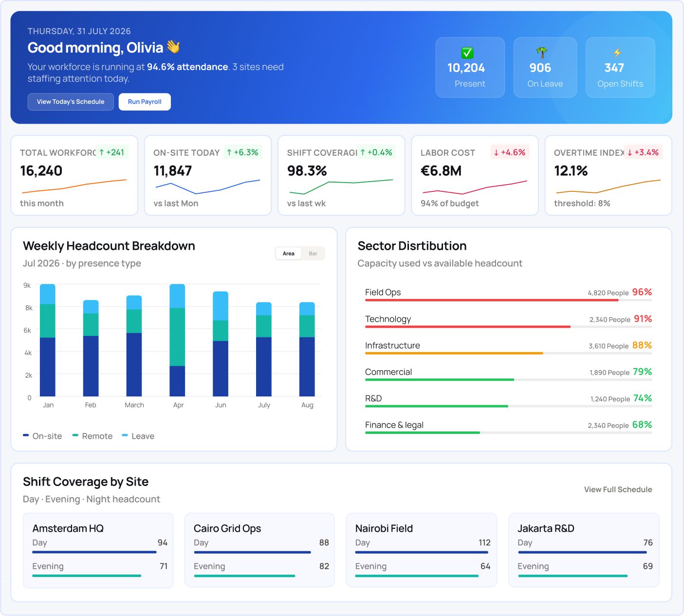The width and height of the screenshot is (684, 616).
Task: Click Amsterdam HQ Evening shift bar
Action: tap(87, 576)
